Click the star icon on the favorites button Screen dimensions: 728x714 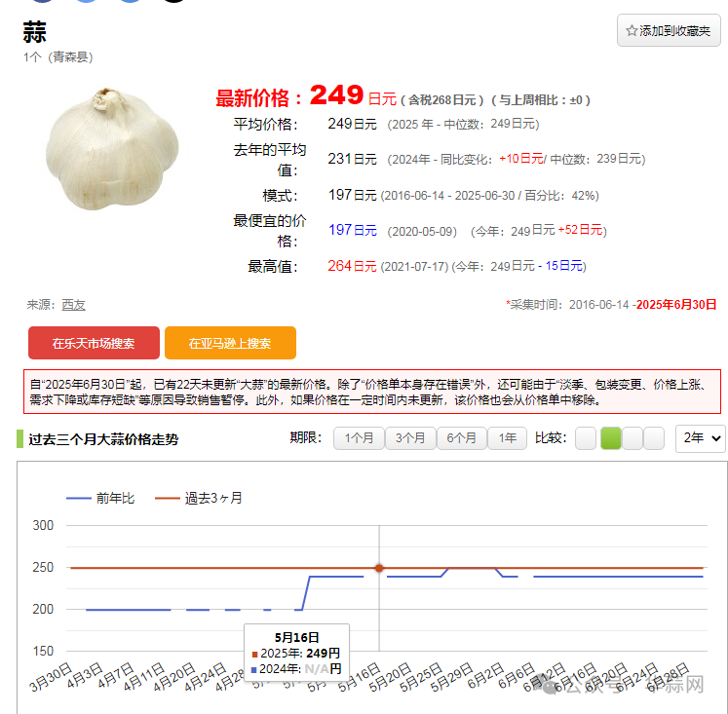(631, 31)
